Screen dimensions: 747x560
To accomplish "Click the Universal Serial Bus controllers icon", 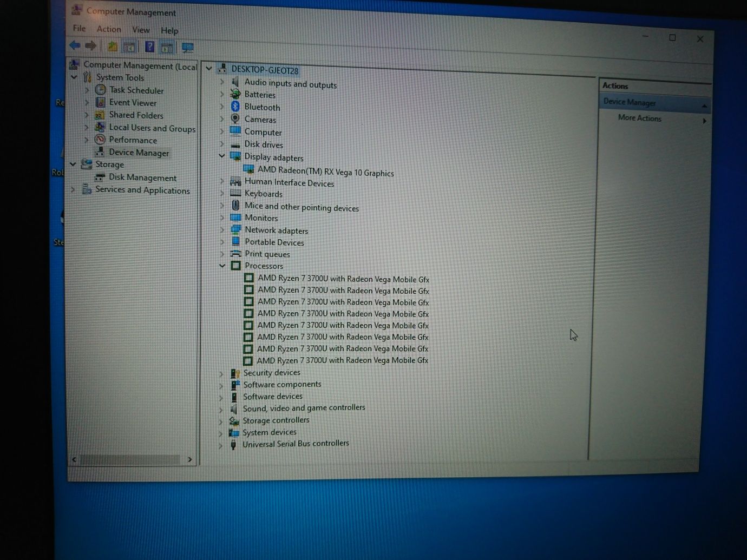I will point(233,445).
